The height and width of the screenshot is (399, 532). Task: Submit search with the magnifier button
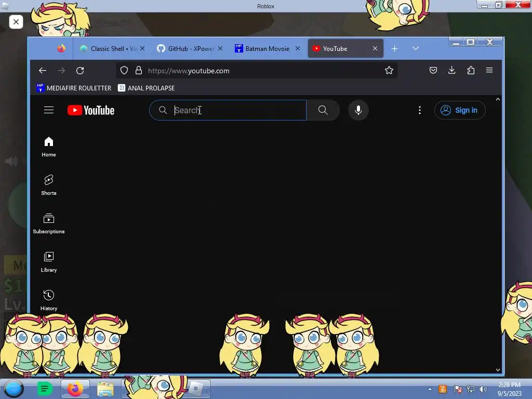click(x=323, y=110)
